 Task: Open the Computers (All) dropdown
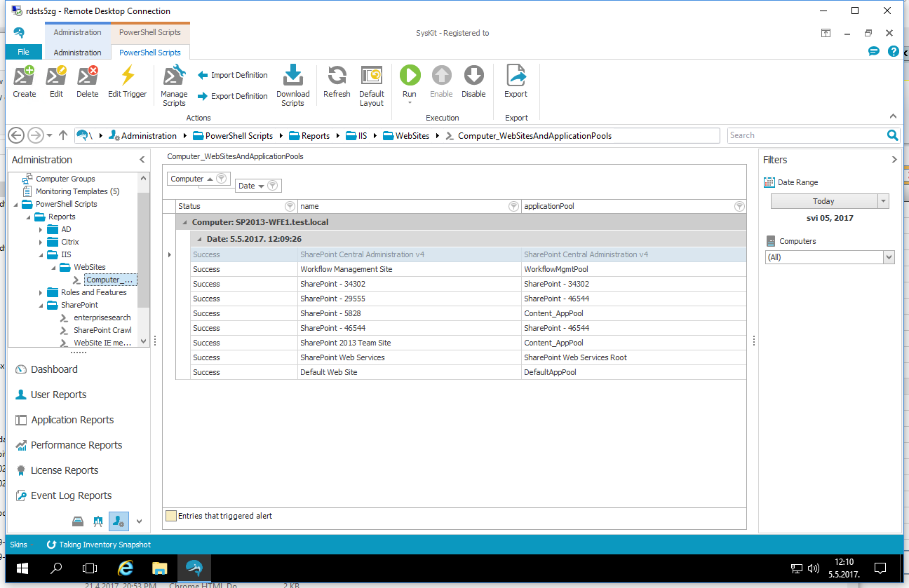tap(889, 257)
